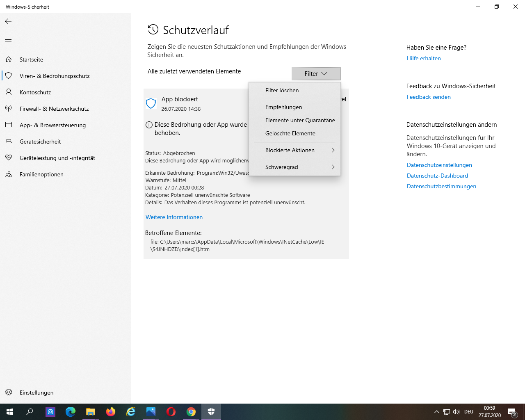The image size is (525, 420).
Task: Open the Hilfe erhalten link
Action: [x=424, y=58]
